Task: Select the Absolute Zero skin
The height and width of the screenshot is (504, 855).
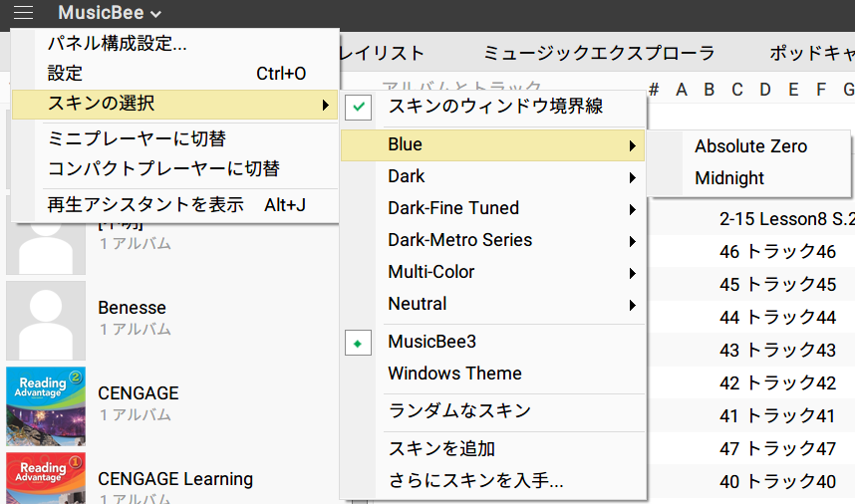Action: click(748, 146)
